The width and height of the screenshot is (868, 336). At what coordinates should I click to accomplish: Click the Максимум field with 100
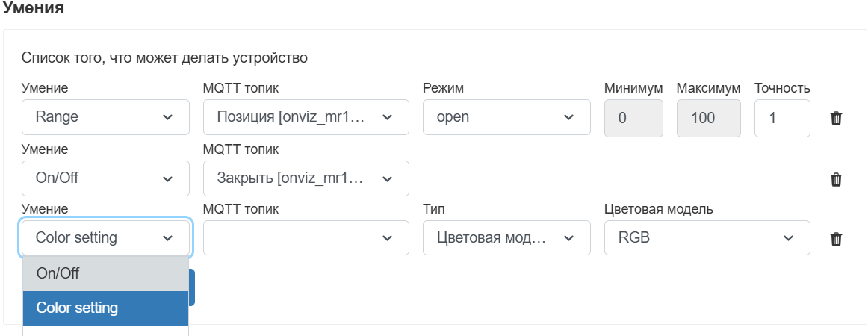tap(708, 118)
